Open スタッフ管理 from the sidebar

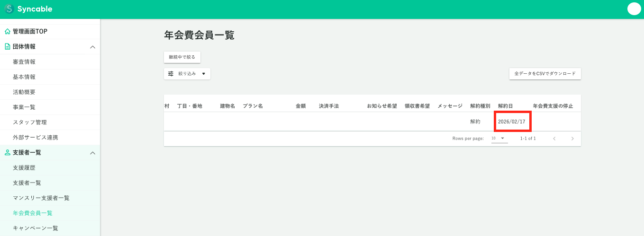tap(30, 122)
